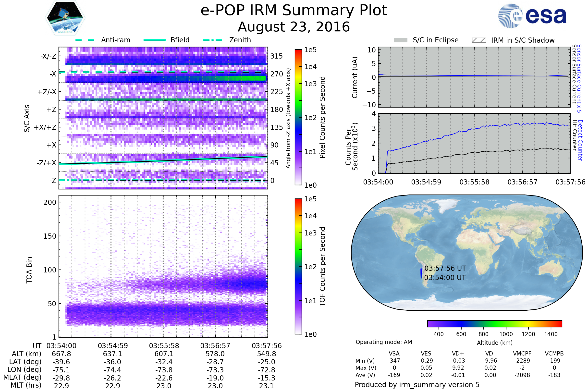Click the blue orbit track on the world map
This screenshot has width=588, height=392.
click(421, 273)
